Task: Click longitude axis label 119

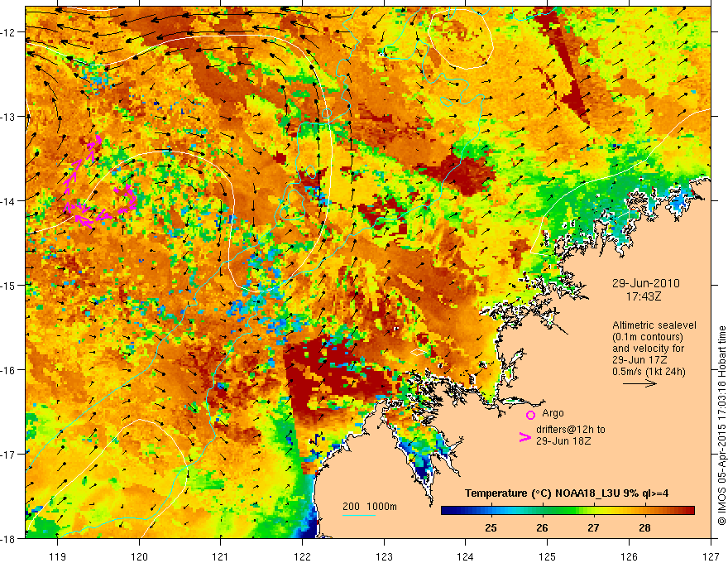Action: coord(58,556)
